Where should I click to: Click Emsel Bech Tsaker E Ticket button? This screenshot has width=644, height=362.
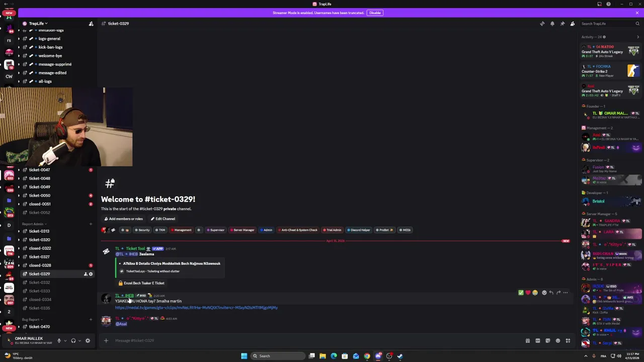[x=141, y=283]
